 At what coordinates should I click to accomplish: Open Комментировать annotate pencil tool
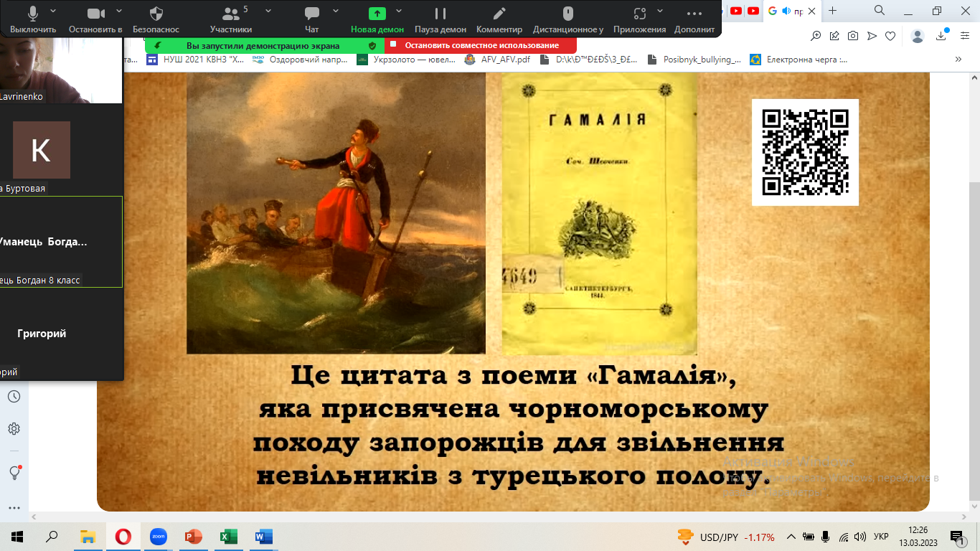pos(499,19)
